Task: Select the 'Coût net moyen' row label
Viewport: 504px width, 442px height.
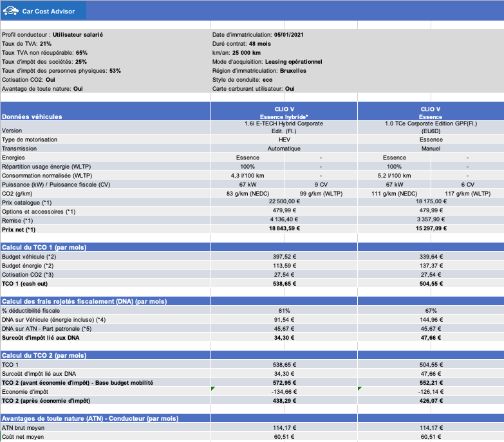Action: pos(23,437)
